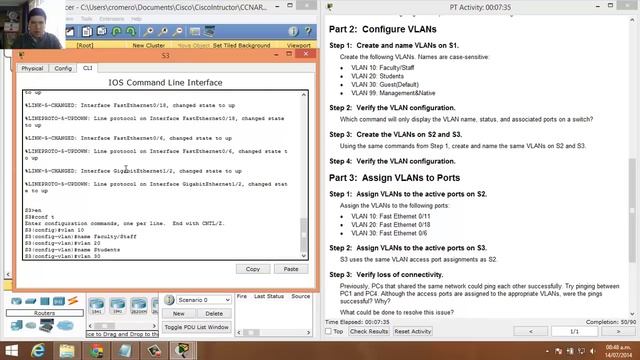640x360 pixels.
Task: Open the Scenario 0 dropdown
Action: [x=204, y=300]
